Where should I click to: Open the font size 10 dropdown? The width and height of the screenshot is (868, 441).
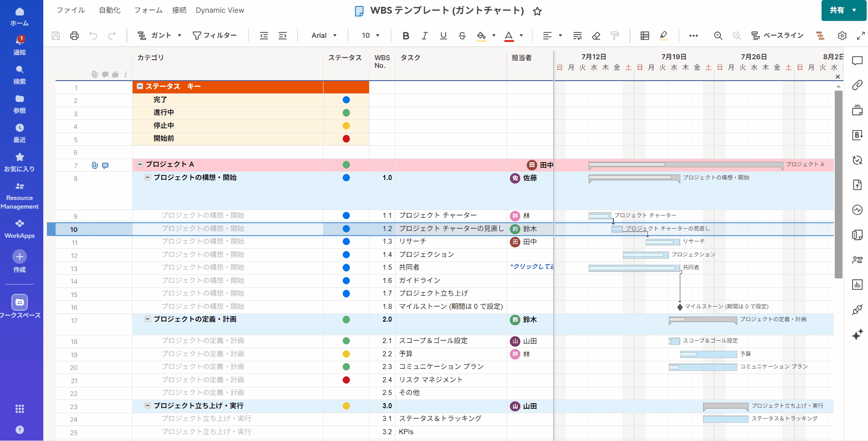[x=370, y=36]
